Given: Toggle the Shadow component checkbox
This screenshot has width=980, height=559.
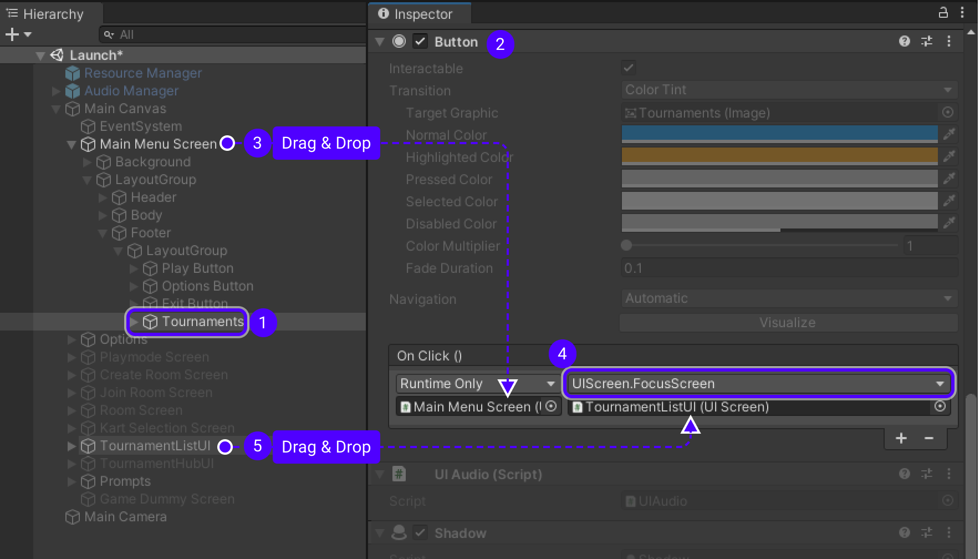Looking at the screenshot, I should click(x=420, y=533).
